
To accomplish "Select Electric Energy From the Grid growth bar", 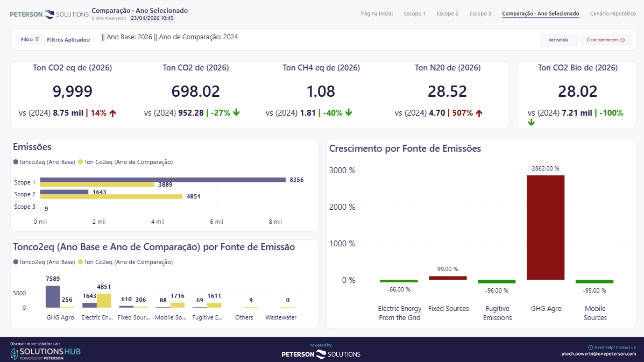I will tap(399, 281).
